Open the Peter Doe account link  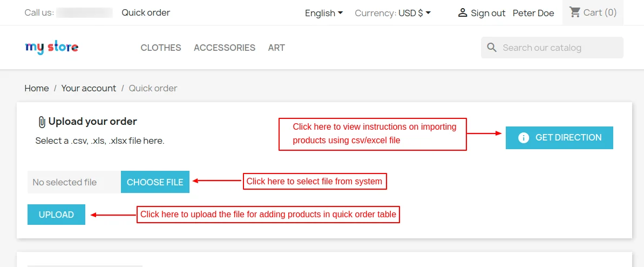point(533,13)
